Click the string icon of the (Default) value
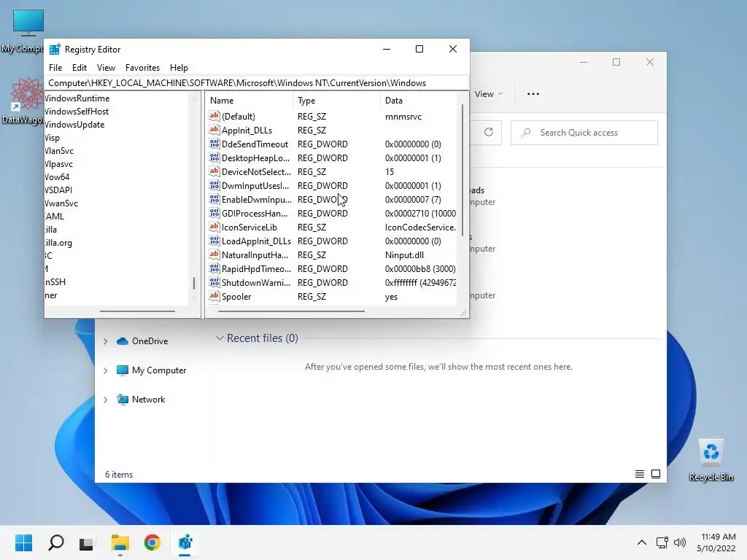Image resolution: width=747 pixels, height=560 pixels. click(x=214, y=116)
